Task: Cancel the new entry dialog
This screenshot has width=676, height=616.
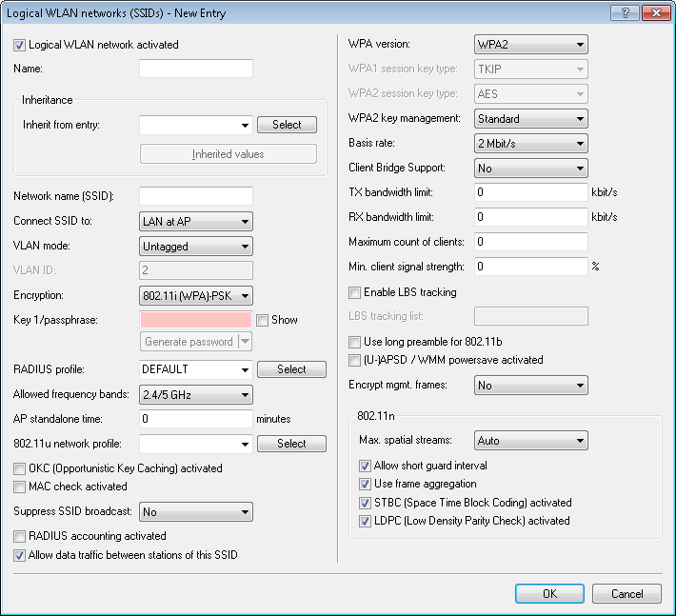Action: [x=626, y=593]
